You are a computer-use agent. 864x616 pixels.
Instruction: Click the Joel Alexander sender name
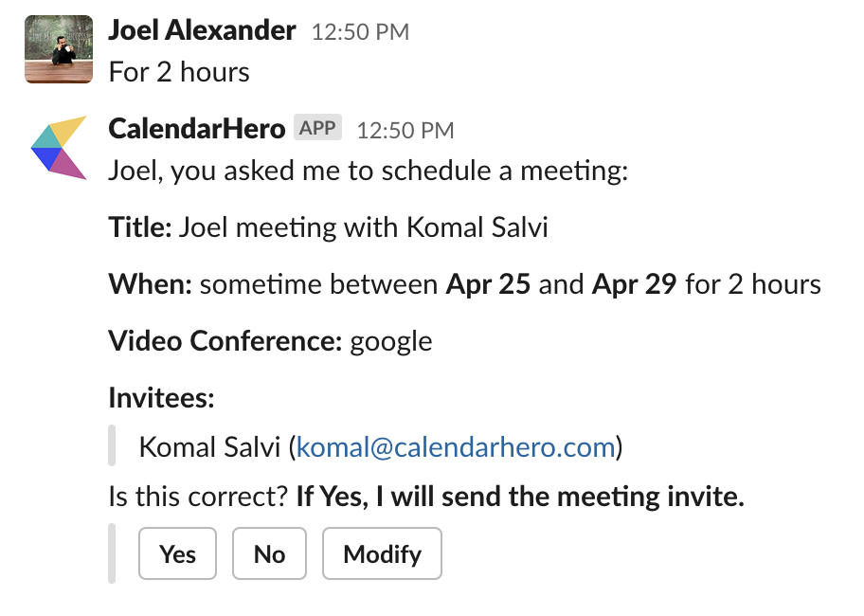tap(202, 30)
